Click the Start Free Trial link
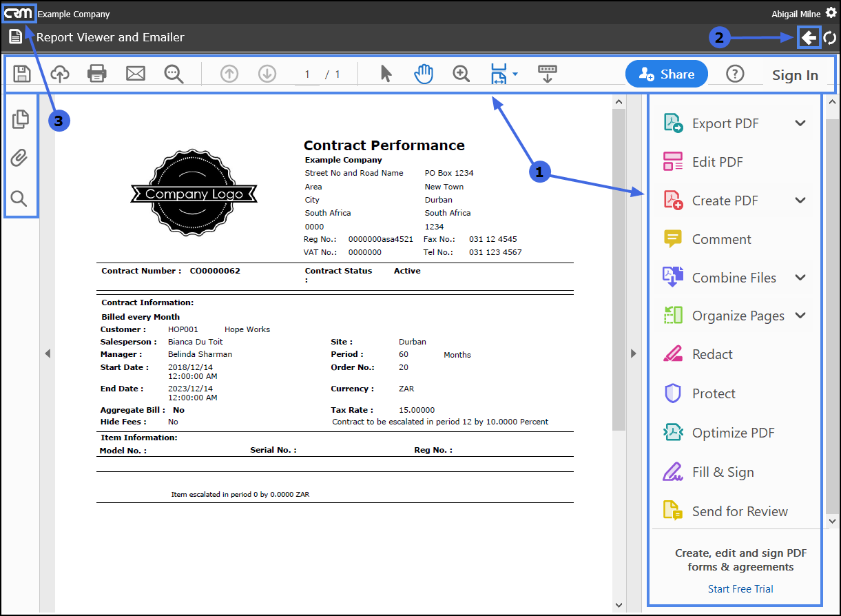The width and height of the screenshot is (841, 616). [740, 588]
